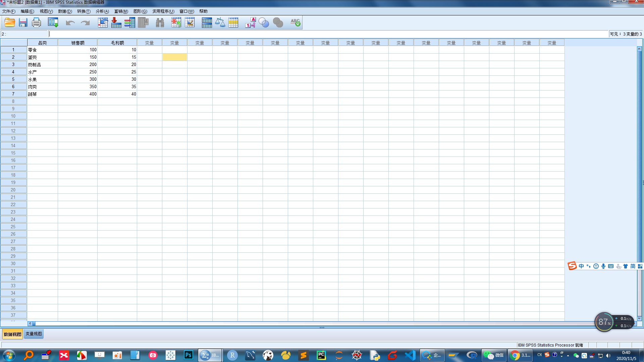This screenshot has width=644, height=362.
Task: Open Visual Studio Code from taskbar
Action: click(x=410, y=355)
